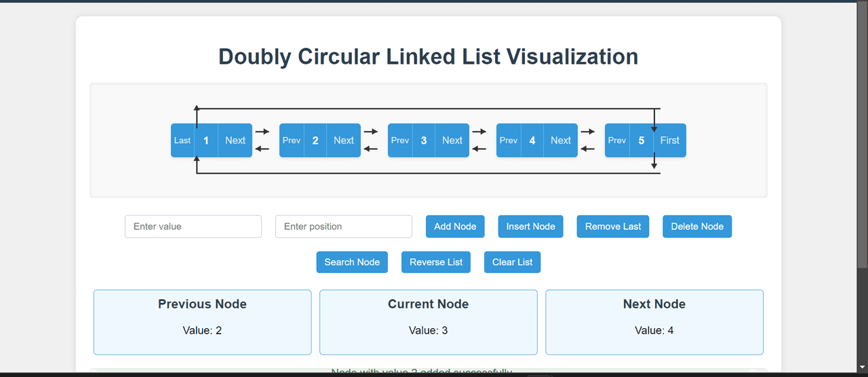
Task: Select the node with value 5
Action: [x=642, y=140]
